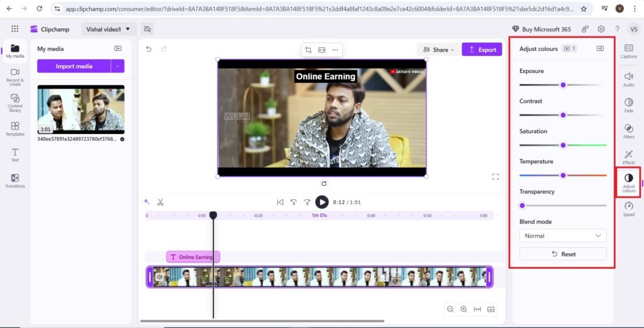Image resolution: width=644 pixels, height=328 pixels.
Task: Click the Exposure slider handle
Action: click(x=563, y=85)
